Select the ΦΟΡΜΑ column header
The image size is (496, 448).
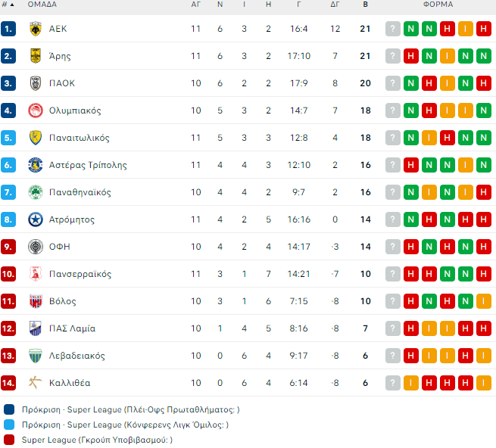(438, 5)
